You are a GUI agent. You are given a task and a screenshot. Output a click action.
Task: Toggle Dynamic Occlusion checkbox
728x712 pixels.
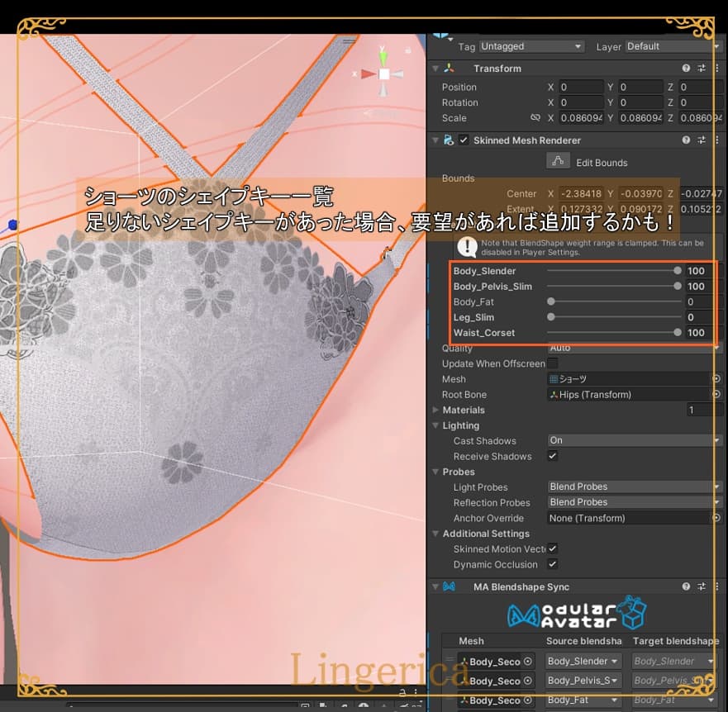[552, 564]
